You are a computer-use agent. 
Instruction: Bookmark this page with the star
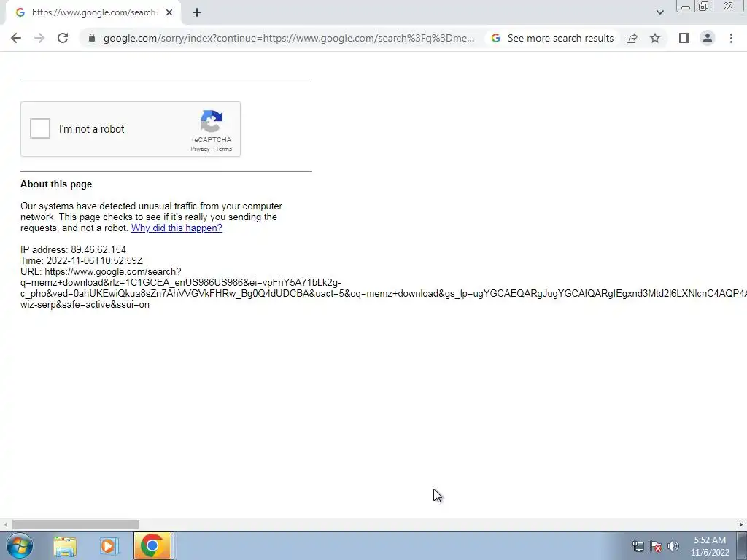[x=655, y=38]
